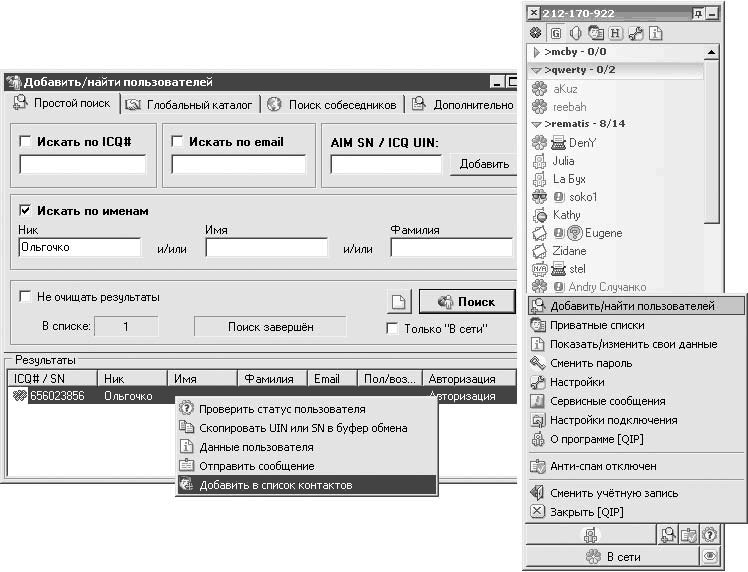Enable the Искать по ICQ# checkbox
This screenshot has width=748, height=572.
pos(25,141)
